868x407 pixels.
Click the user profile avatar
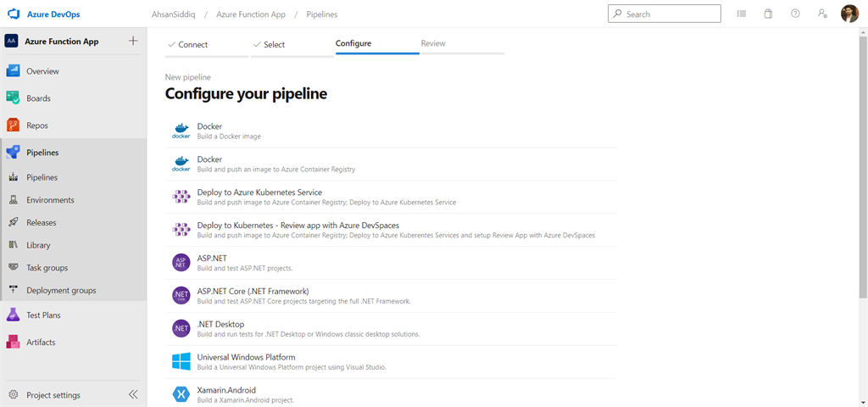tap(849, 14)
